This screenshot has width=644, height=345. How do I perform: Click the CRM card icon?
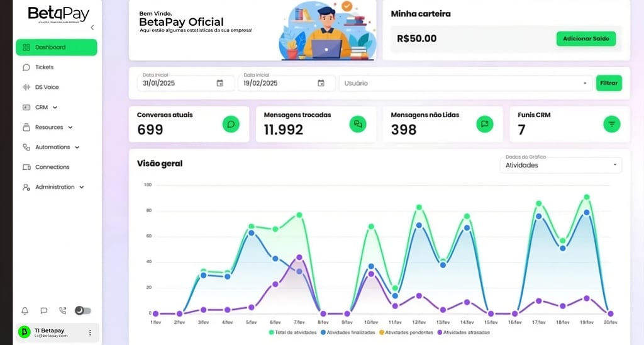click(26, 107)
